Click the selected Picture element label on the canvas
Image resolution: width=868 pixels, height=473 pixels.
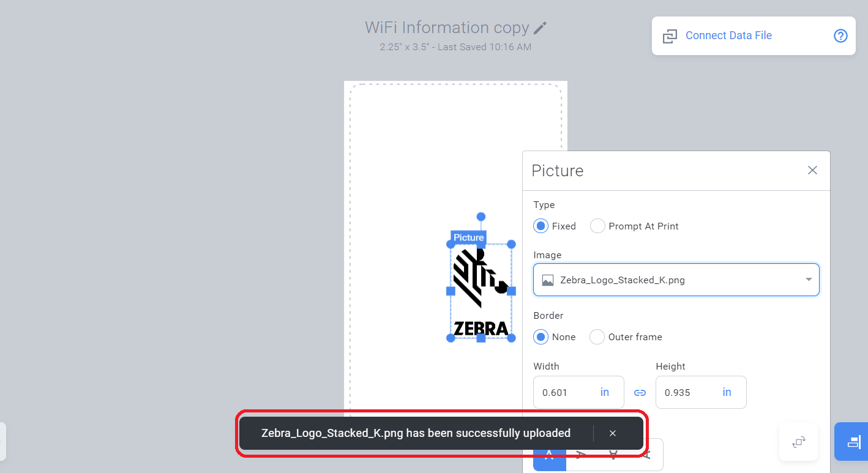click(x=468, y=237)
